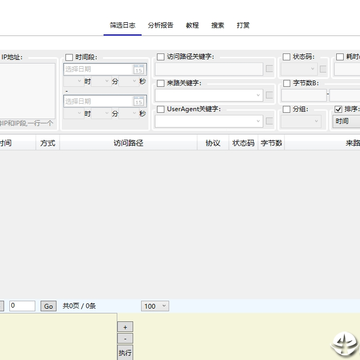
Task: Toggle small checkbox beside 来路关键字 dropdown
Action: pos(269,95)
